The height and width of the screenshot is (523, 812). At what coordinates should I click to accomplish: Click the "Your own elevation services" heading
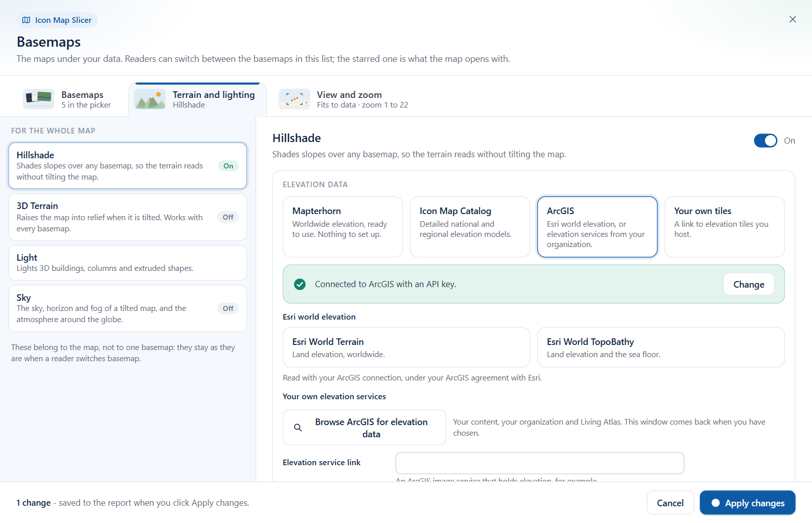(334, 397)
